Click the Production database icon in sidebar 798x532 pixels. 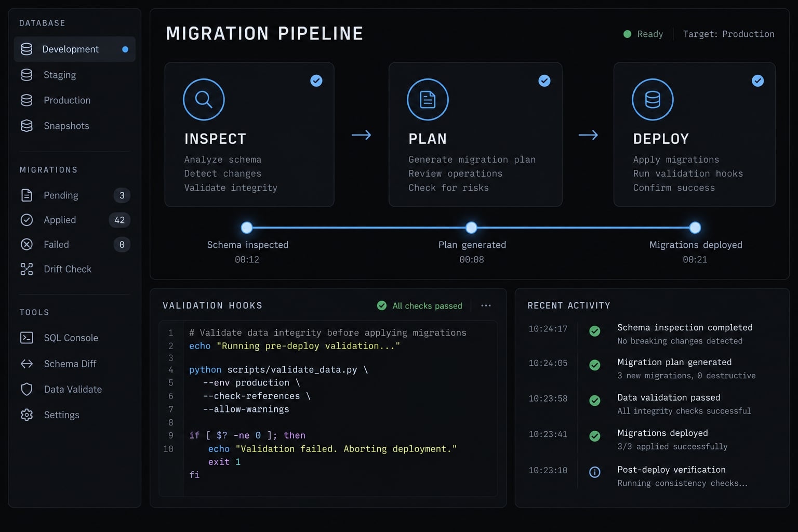point(26,100)
